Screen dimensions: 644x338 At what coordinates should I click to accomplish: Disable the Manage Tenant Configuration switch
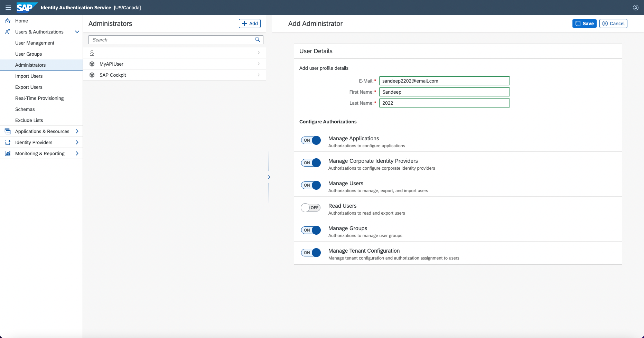(311, 253)
